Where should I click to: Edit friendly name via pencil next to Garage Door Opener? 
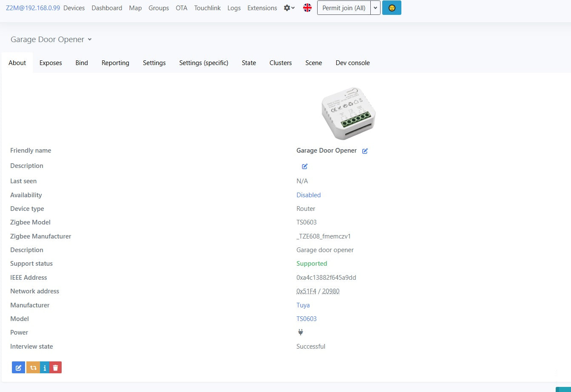(364, 151)
